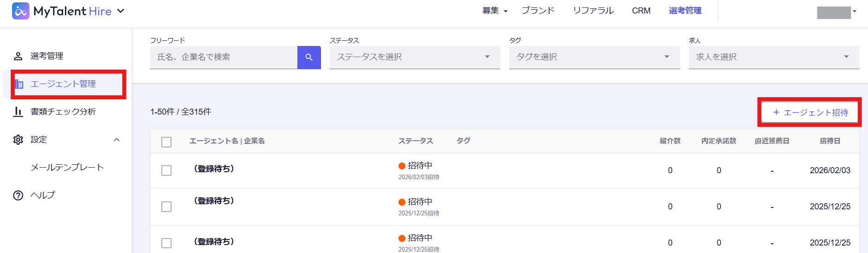Click the blue search magnifier button

[309, 57]
